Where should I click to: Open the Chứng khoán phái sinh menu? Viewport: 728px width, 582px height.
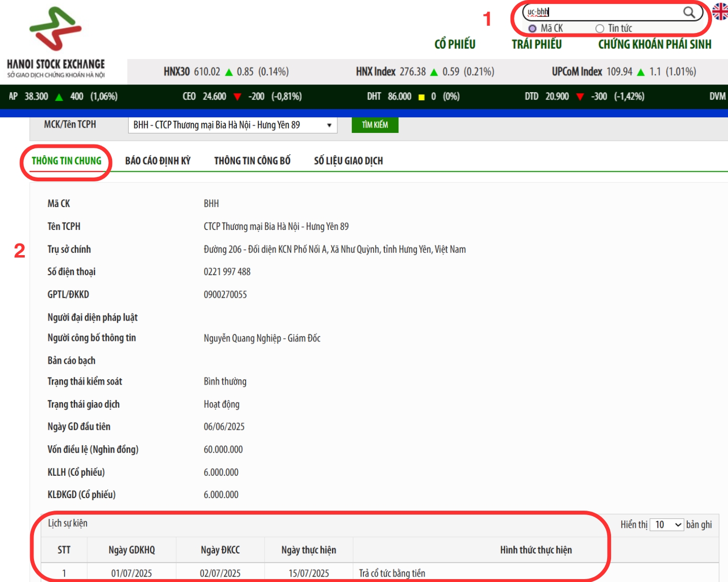click(654, 44)
